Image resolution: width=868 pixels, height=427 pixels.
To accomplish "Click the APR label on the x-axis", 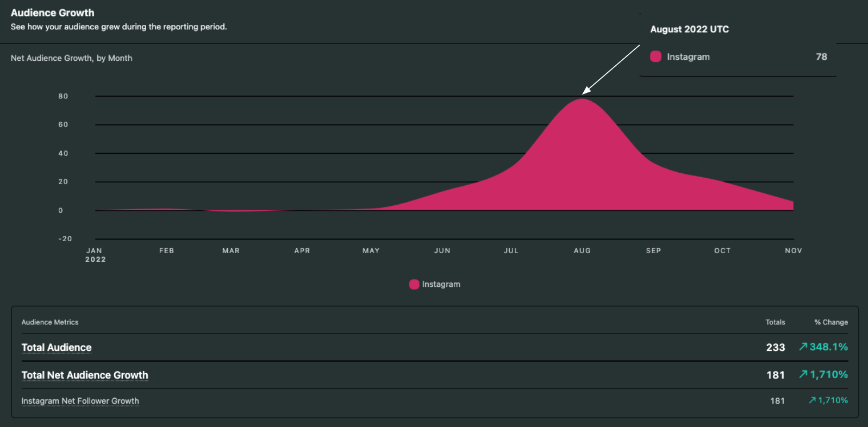I will 302,250.
